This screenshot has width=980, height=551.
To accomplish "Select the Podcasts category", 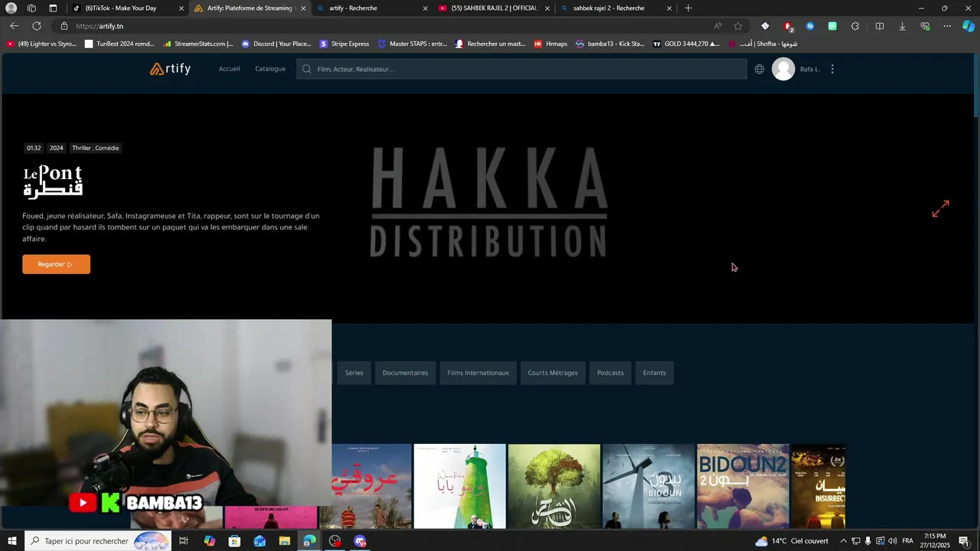I will [x=610, y=373].
